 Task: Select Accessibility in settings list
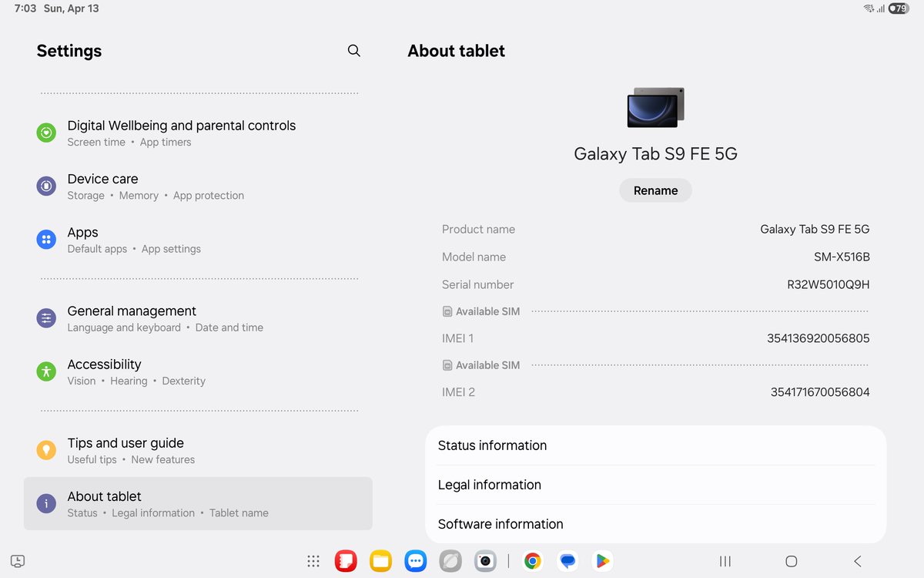199,371
